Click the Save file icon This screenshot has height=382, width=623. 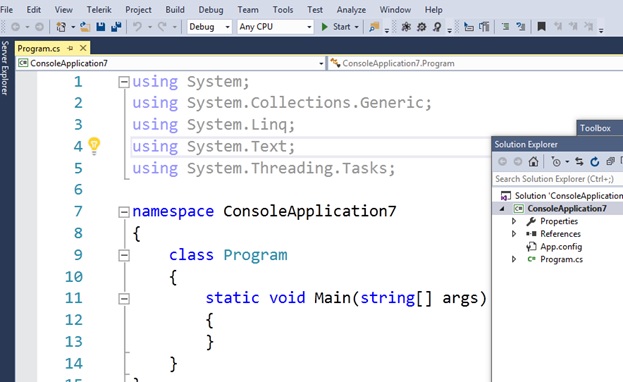tap(101, 27)
